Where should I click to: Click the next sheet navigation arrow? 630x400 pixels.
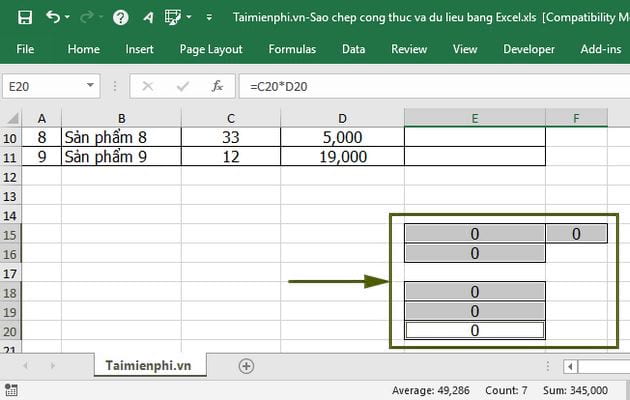(x=52, y=365)
